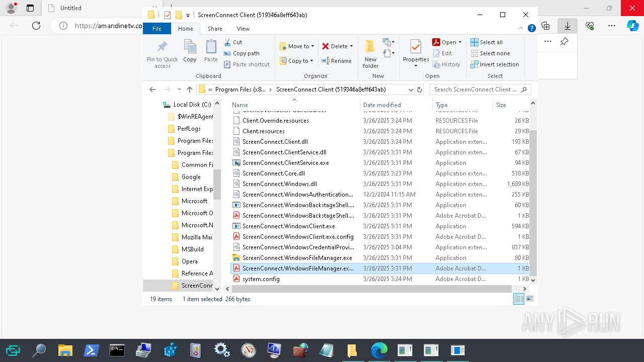The height and width of the screenshot is (362, 644).
Task: Expand the Recent locations chevron
Action: coord(179,89)
